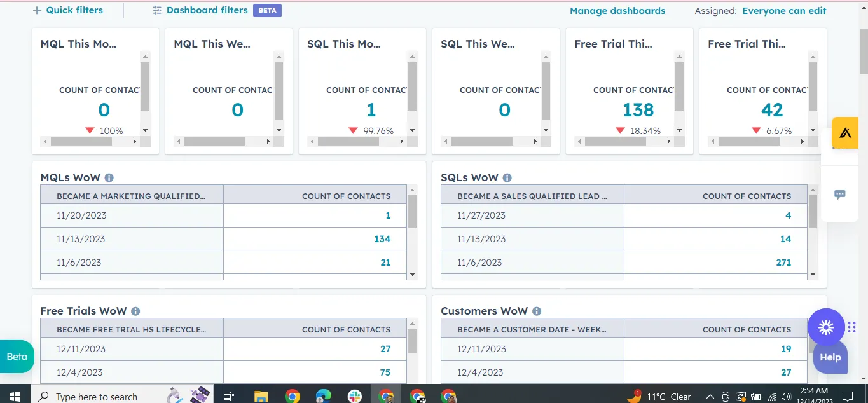Click the purple six-dot drag handle
This screenshot has height=403, width=868.
click(x=852, y=327)
